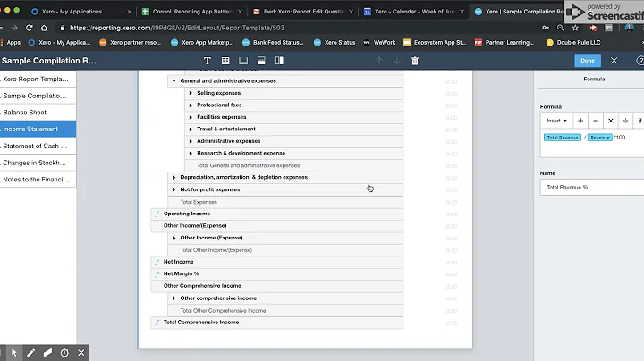Screen dimensions: 644x361
Task: Expand Professional fees row
Action: coord(191,105)
